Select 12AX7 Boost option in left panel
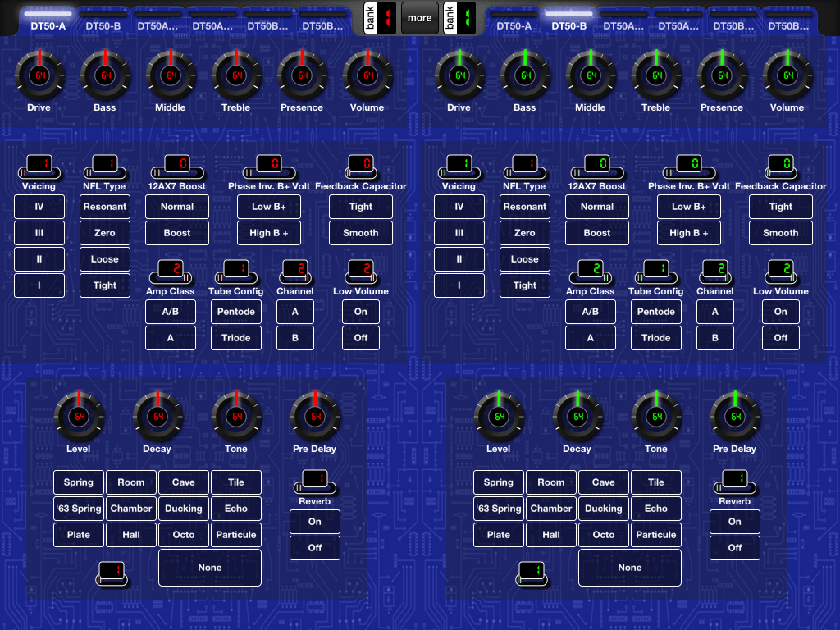840x630 pixels. [x=177, y=233]
